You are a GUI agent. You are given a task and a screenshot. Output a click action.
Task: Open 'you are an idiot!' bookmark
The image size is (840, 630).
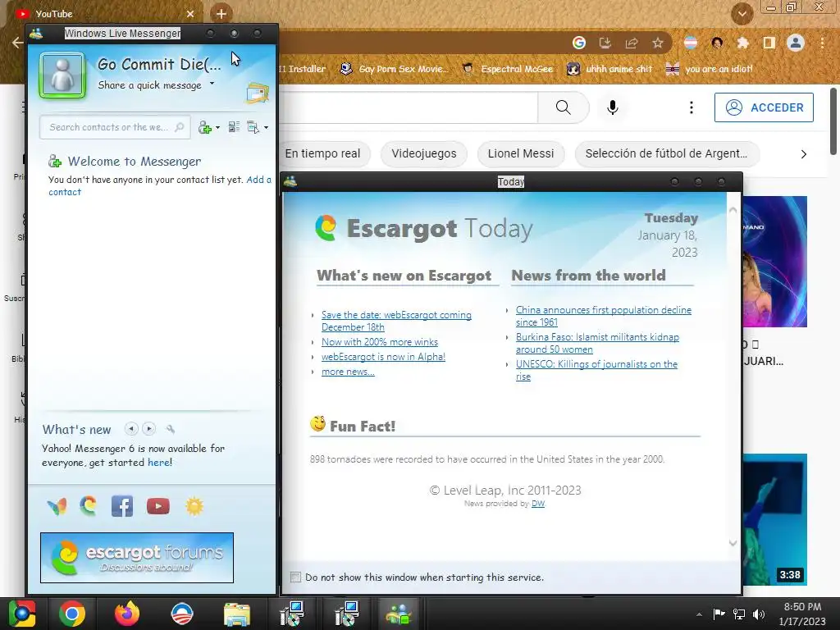709,69
